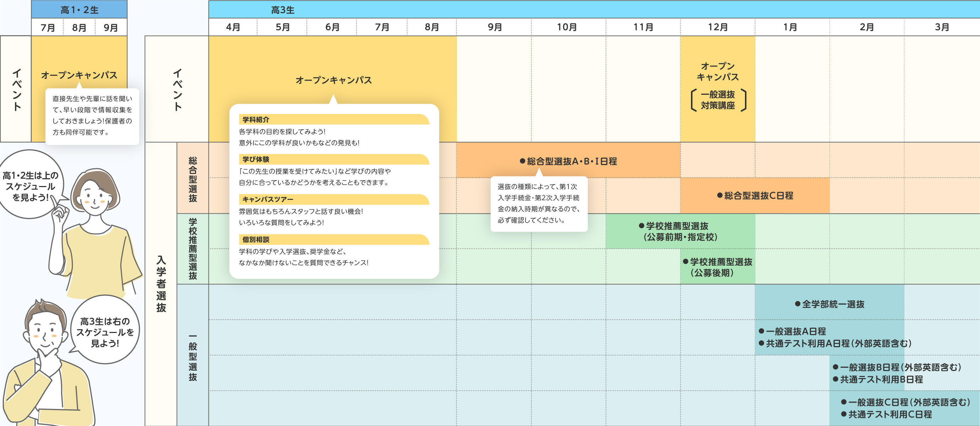Click the 12月 month column header
This screenshot has height=426, width=980.
pyautogui.click(x=718, y=27)
